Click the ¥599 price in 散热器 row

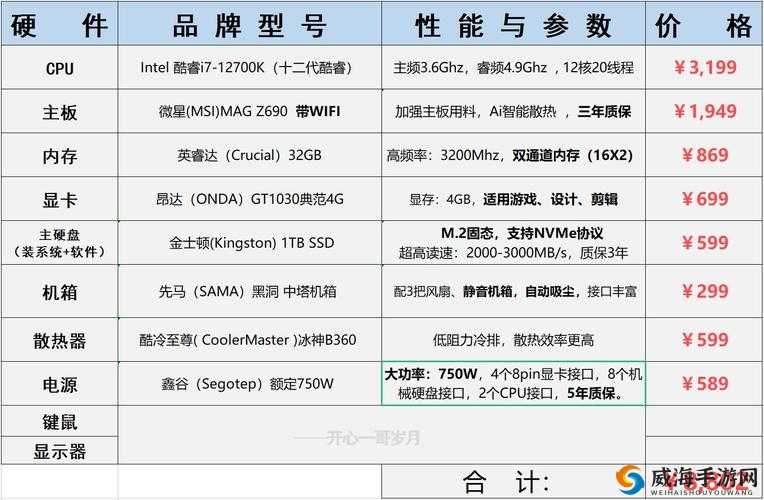(x=704, y=340)
